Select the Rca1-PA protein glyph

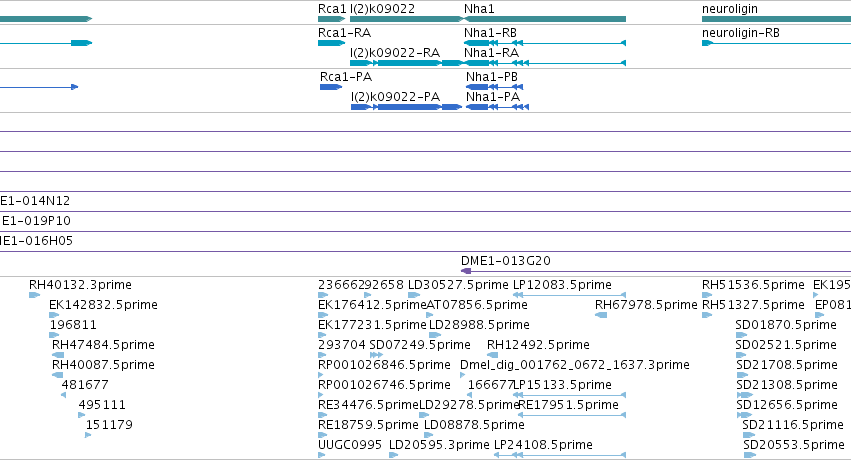tap(331, 87)
